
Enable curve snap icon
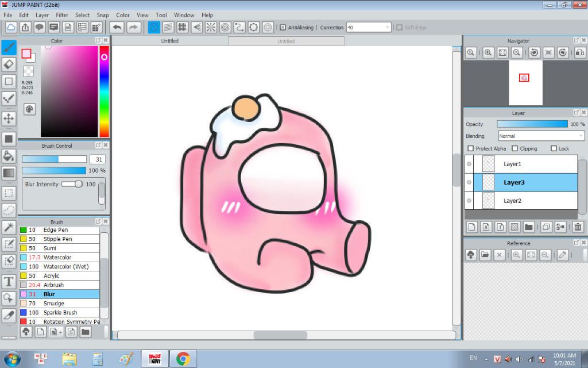click(239, 28)
